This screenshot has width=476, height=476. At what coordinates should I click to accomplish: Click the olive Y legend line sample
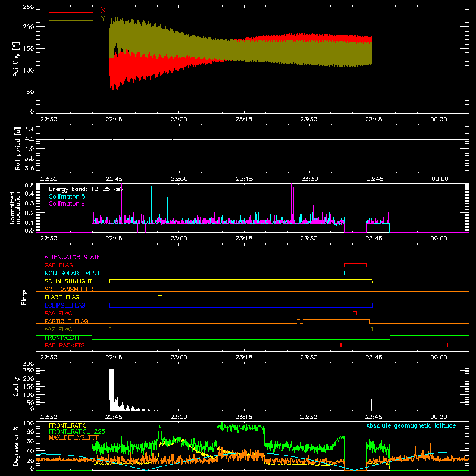tap(71, 20)
